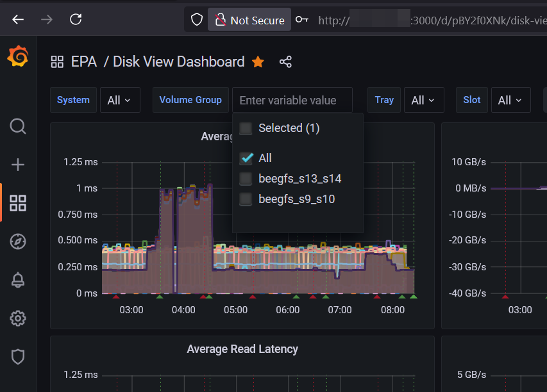Click the Slot variable label
Screen dimensions: 547x392
pos(471,100)
